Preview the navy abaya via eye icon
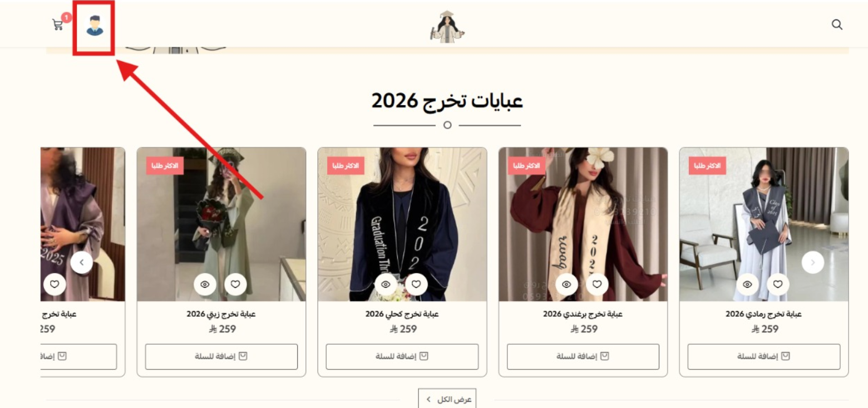Viewport: 868px width, 408px height. coord(386,284)
